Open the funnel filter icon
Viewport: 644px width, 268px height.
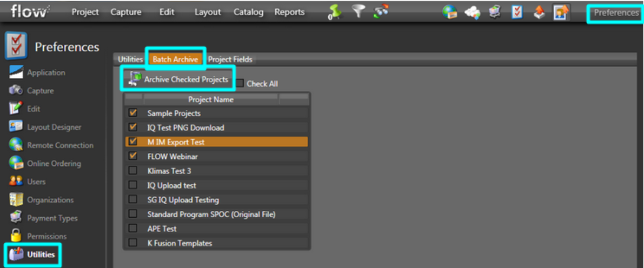point(358,12)
